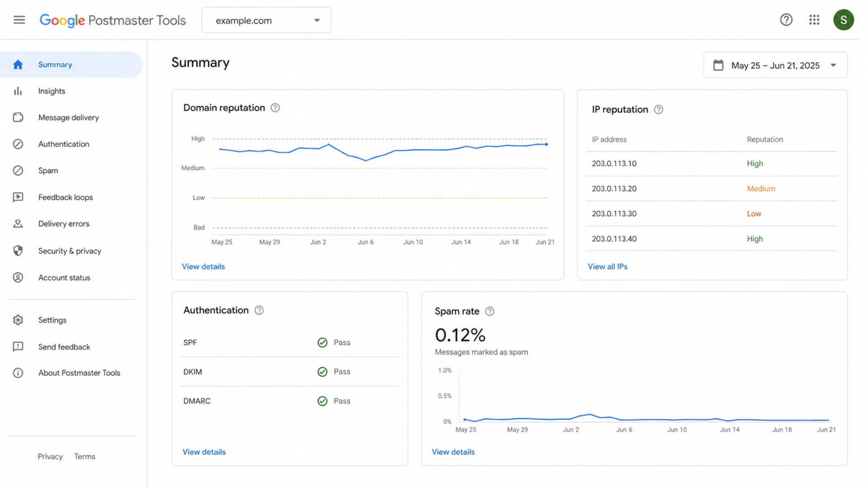Go to Account status in sidebar

tap(71, 277)
